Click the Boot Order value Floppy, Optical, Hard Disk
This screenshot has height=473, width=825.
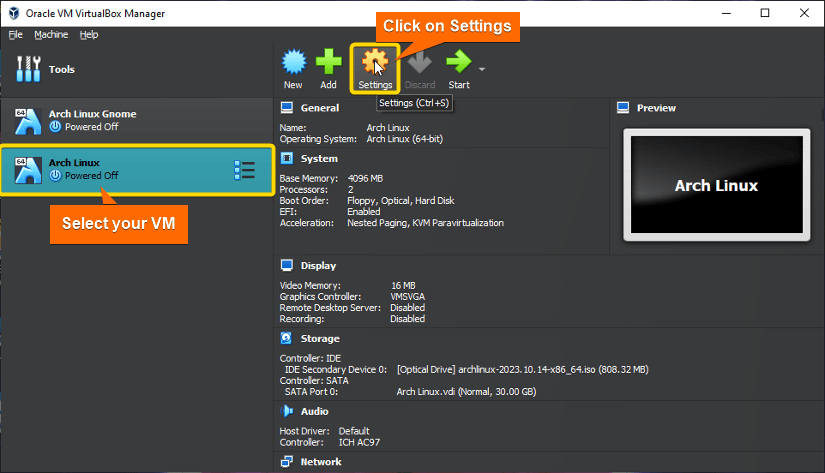pos(400,200)
